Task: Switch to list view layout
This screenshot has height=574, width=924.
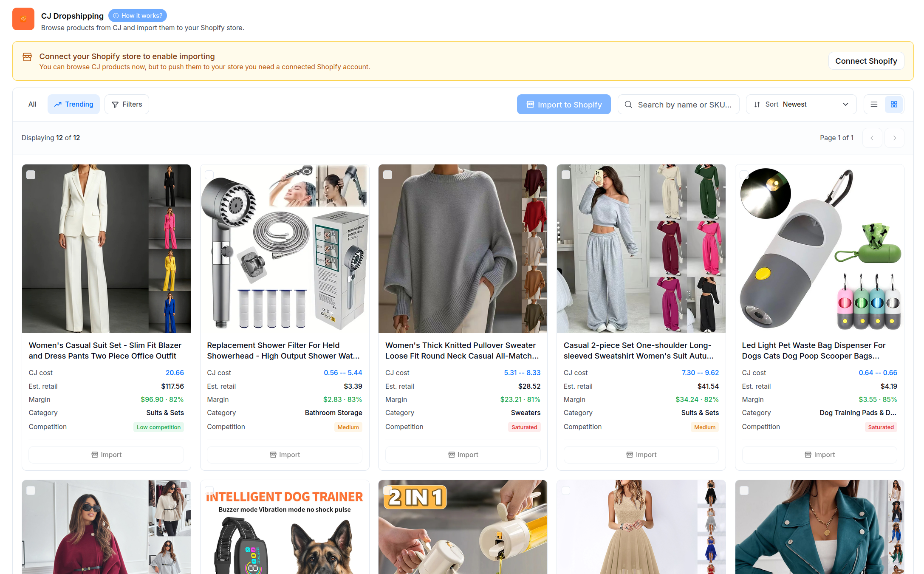Action: click(874, 105)
